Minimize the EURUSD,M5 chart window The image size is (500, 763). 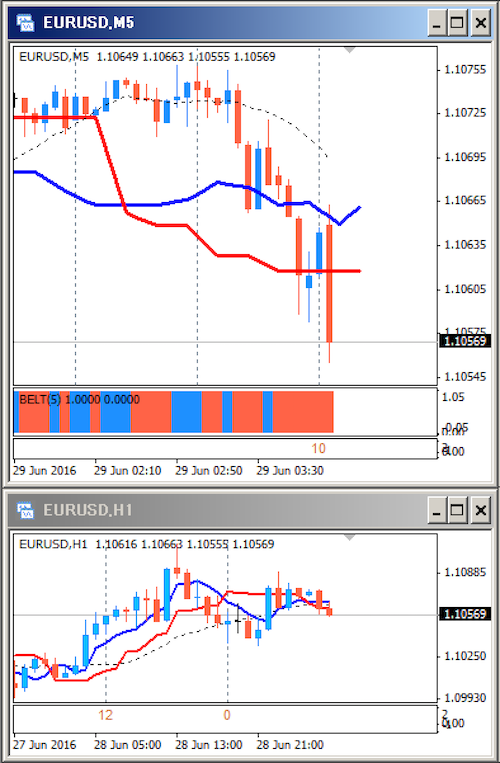437,23
